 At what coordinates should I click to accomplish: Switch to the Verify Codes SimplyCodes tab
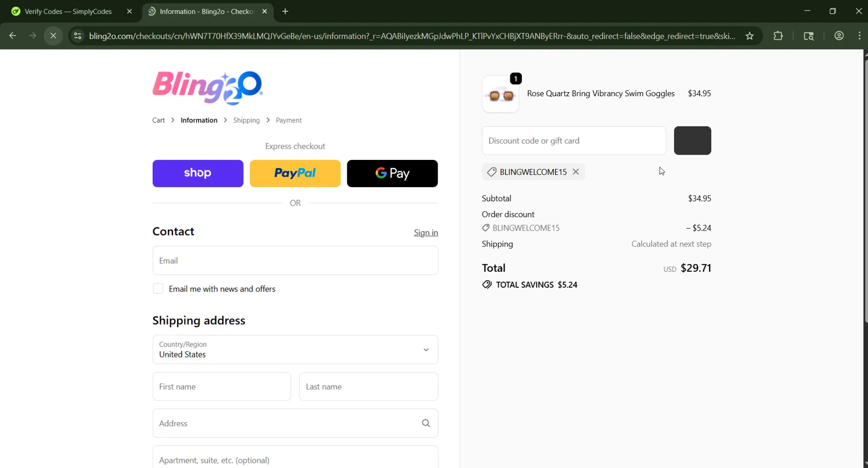coord(68,11)
